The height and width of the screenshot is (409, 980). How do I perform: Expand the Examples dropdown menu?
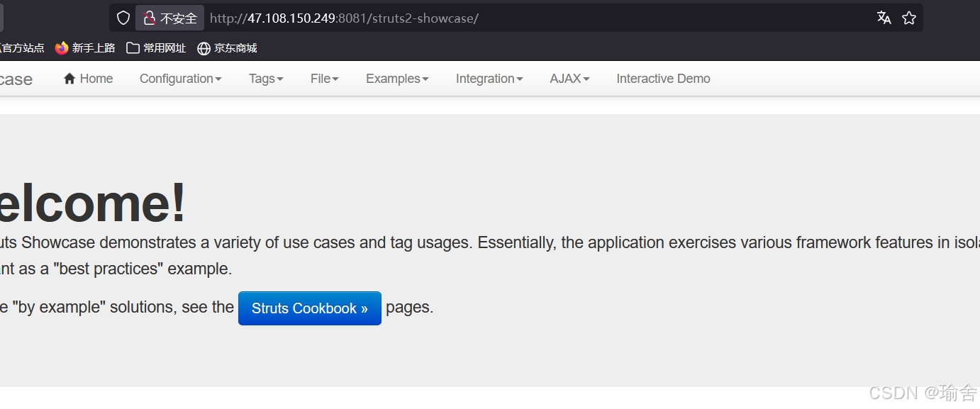click(x=397, y=79)
